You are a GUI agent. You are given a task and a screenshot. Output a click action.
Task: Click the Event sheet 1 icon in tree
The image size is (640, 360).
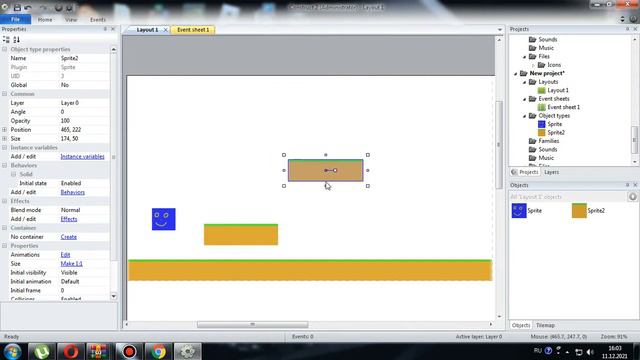tap(542, 107)
